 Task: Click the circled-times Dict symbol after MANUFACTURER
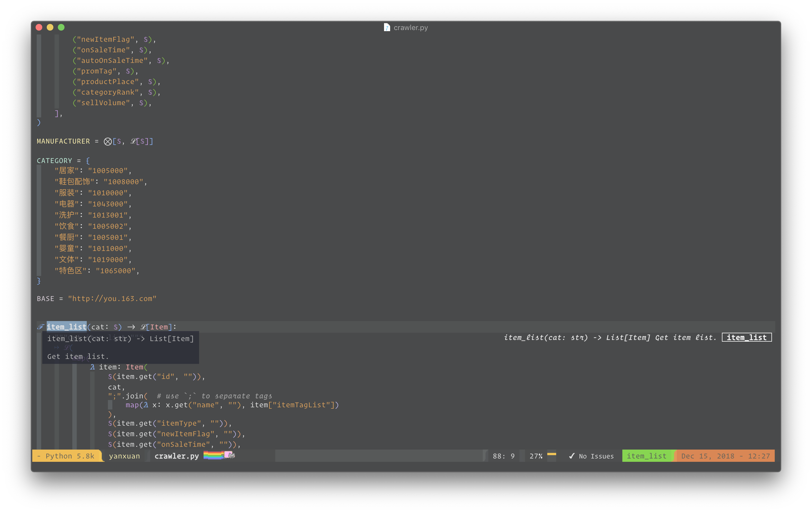click(x=108, y=141)
